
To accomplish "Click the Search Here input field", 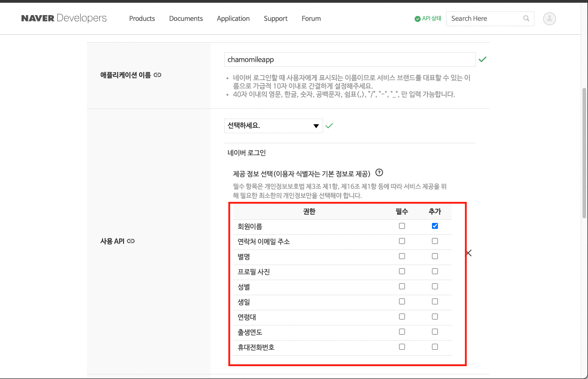I will (x=484, y=19).
